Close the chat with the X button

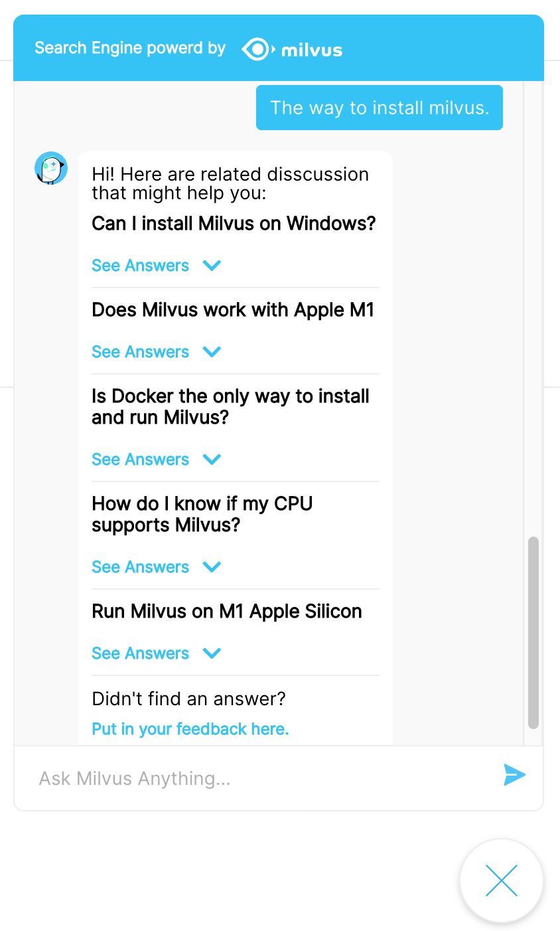501,881
